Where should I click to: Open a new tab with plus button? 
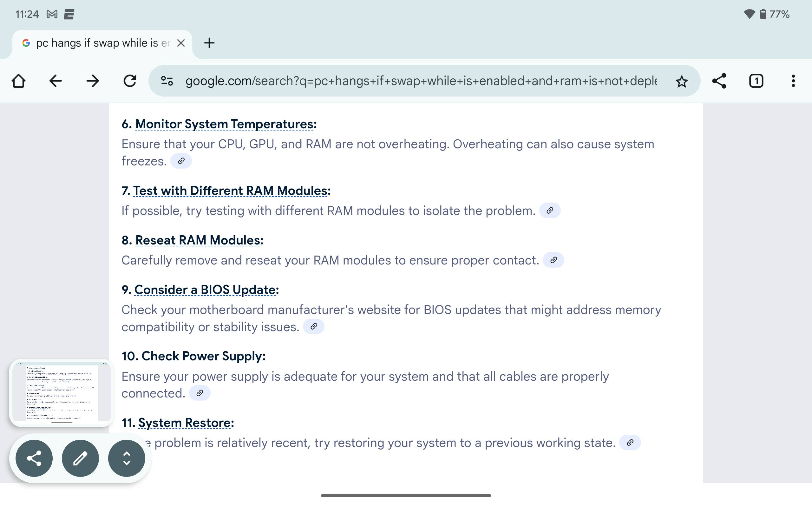click(x=209, y=43)
